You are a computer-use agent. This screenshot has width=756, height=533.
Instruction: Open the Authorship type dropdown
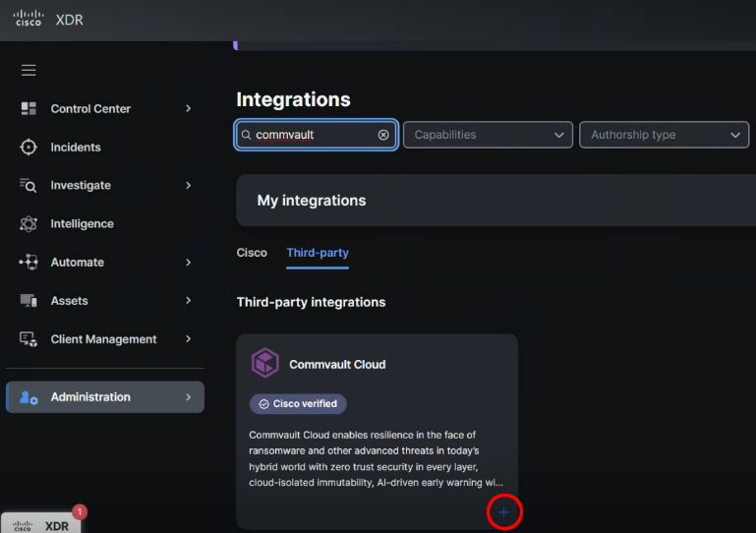coord(664,135)
